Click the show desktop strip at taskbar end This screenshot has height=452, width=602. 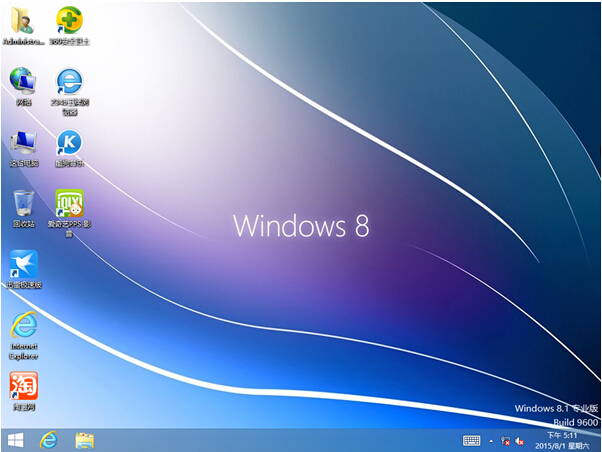click(x=599, y=440)
